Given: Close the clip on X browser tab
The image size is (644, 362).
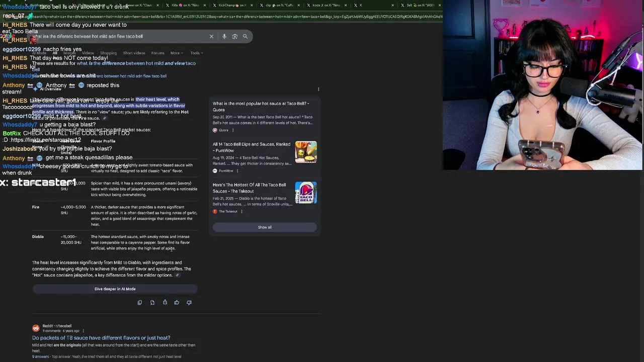Looking at the screenshot, I should click(x=298, y=5).
